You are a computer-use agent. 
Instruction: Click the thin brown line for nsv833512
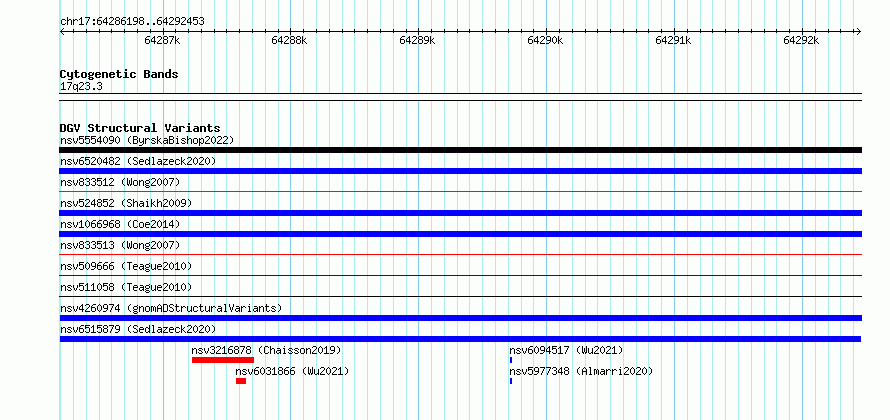(x=460, y=191)
